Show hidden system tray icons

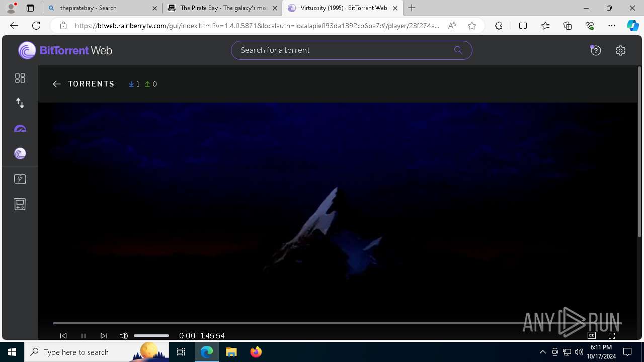point(542,352)
